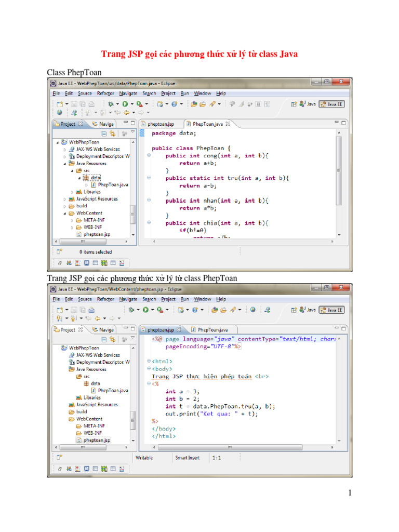Viewport: 399px width, 532px height.
Task: Open the Window menu in the pheptoan.jsp window
Action: click(x=203, y=299)
